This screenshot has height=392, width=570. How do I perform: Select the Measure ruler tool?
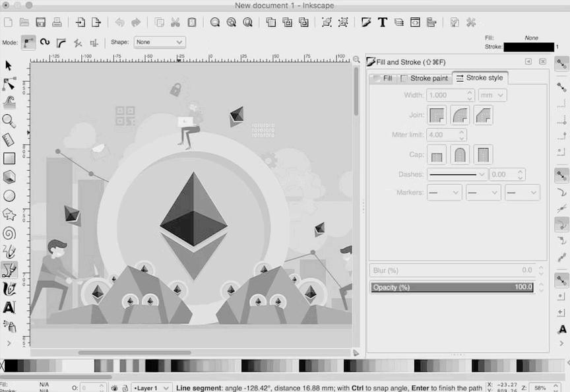9,140
